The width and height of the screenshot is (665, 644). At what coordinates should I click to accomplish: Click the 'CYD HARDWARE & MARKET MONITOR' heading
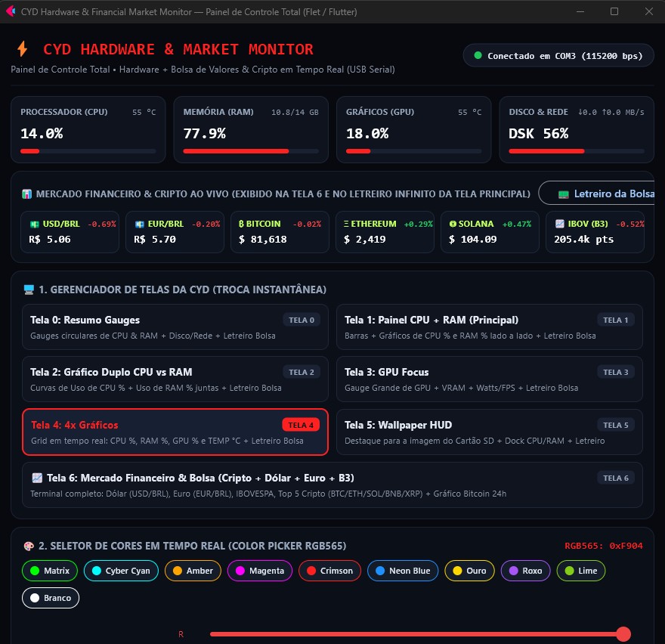pos(178,49)
